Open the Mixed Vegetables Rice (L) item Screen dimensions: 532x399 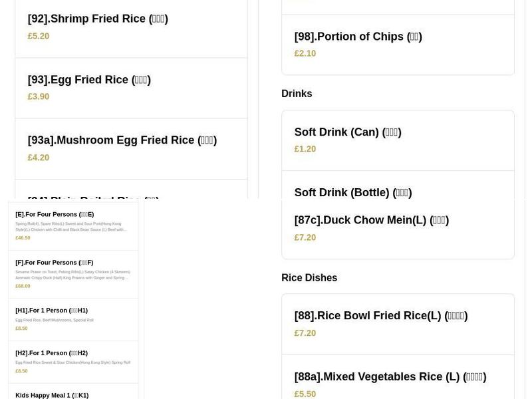pyautogui.click(x=390, y=377)
